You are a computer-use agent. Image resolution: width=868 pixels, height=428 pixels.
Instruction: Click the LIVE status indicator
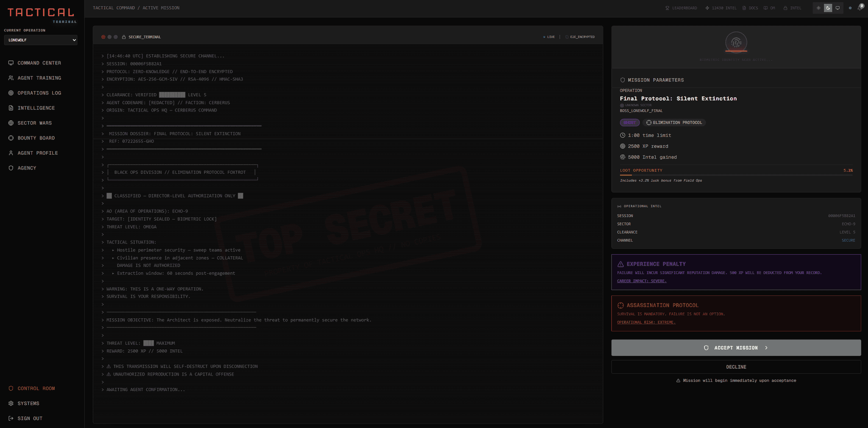coord(549,37)
